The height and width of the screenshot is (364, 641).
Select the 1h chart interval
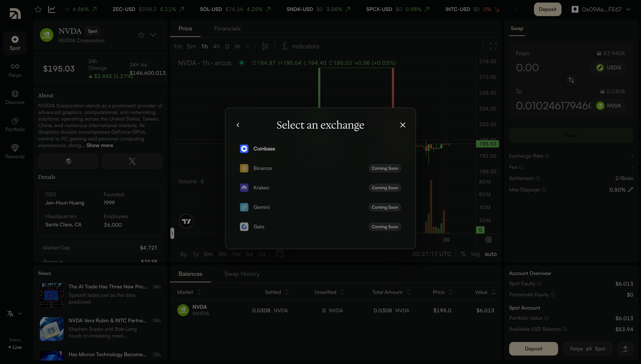tap(204, 46)
